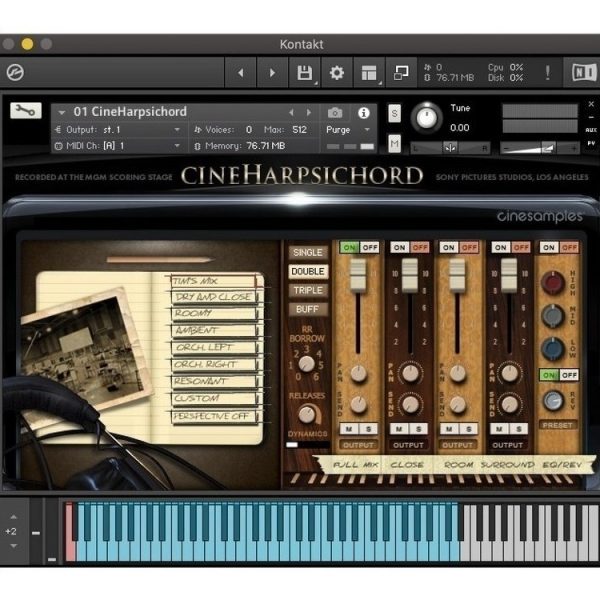Screen dimensions: 600x600
Task: Choose the Resonant preset
Action: click(215, 381)
